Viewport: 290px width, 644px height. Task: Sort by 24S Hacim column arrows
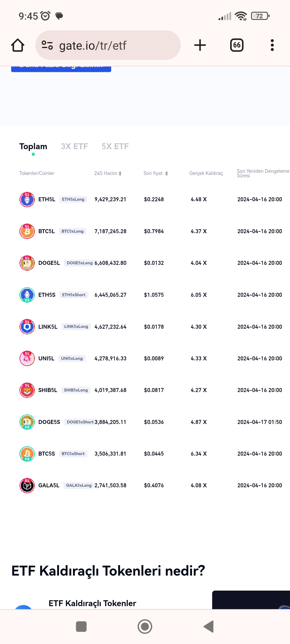(120, 173)
